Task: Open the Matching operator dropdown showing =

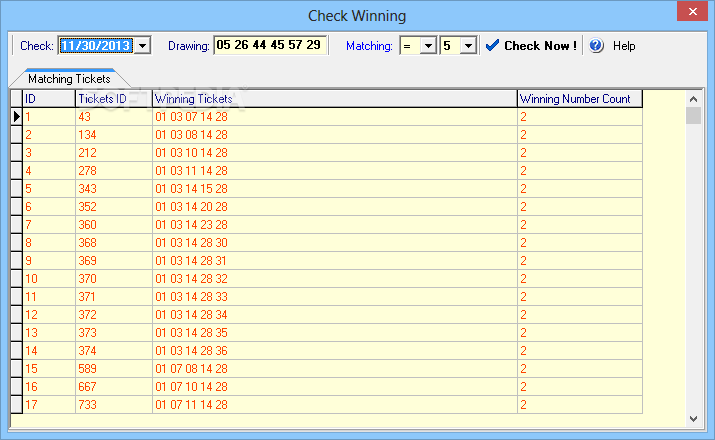Action: [428, 46]
